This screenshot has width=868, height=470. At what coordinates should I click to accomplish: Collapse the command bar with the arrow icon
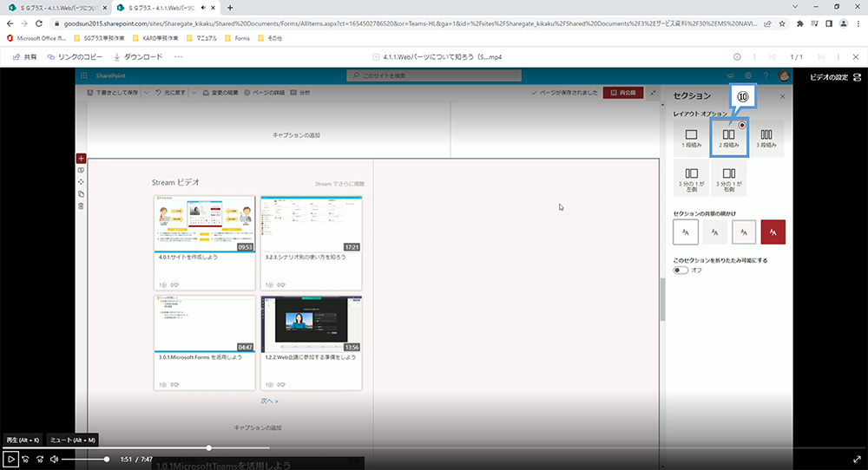(x=654, y=93)
